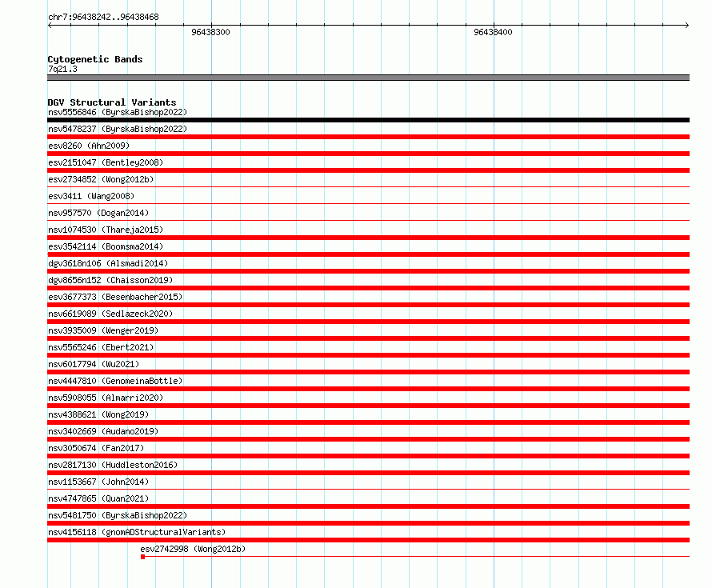Image resolution: width=712 pixels, height=588 pixels.
Task: Open variant nsv5565246 (Ebert2021)
Action: click(101, 347)
